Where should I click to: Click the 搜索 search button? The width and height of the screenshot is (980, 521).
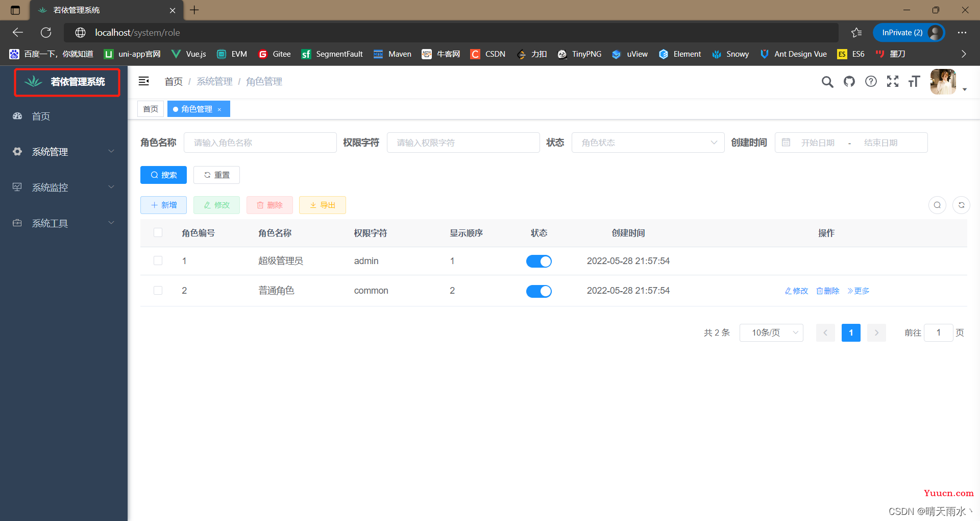tap(163, 175)
